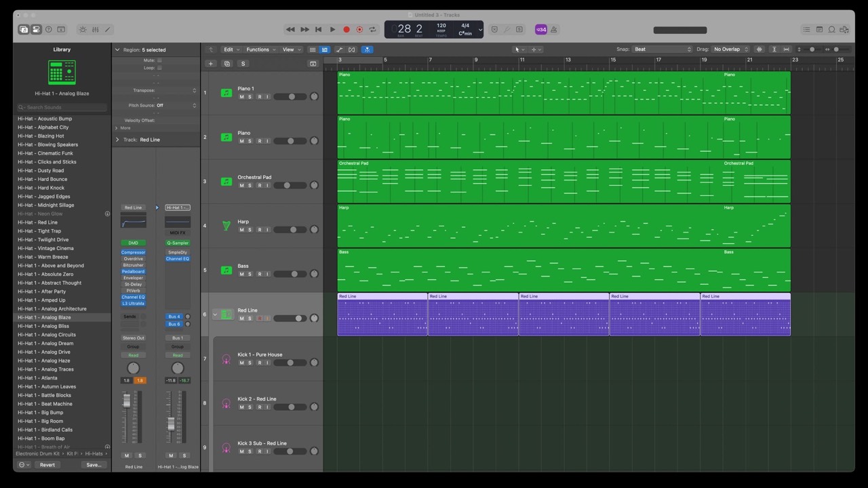Open the Loop Browser icon

click(832, 30)
